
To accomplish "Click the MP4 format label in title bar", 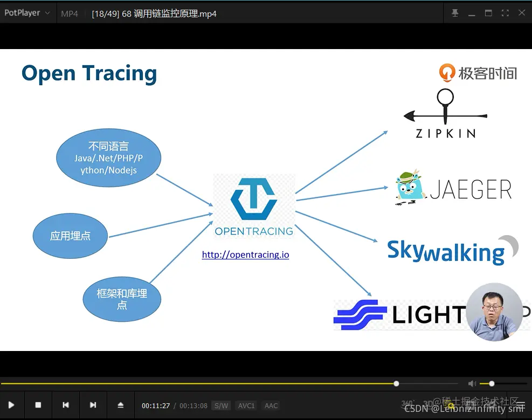I will pos(69,13).
